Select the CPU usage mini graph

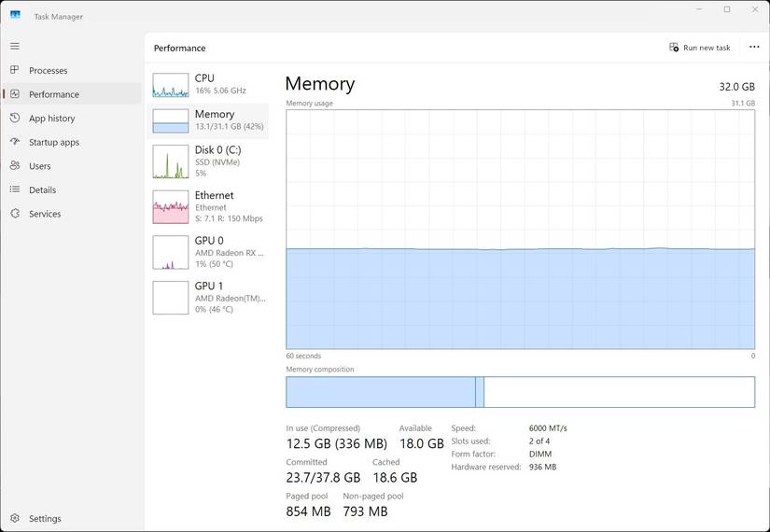point(171,85)
